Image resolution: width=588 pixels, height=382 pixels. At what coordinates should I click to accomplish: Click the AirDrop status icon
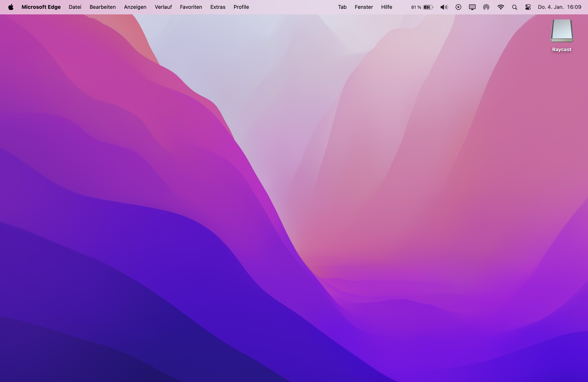pyautogui.click(x=486, y=7)
